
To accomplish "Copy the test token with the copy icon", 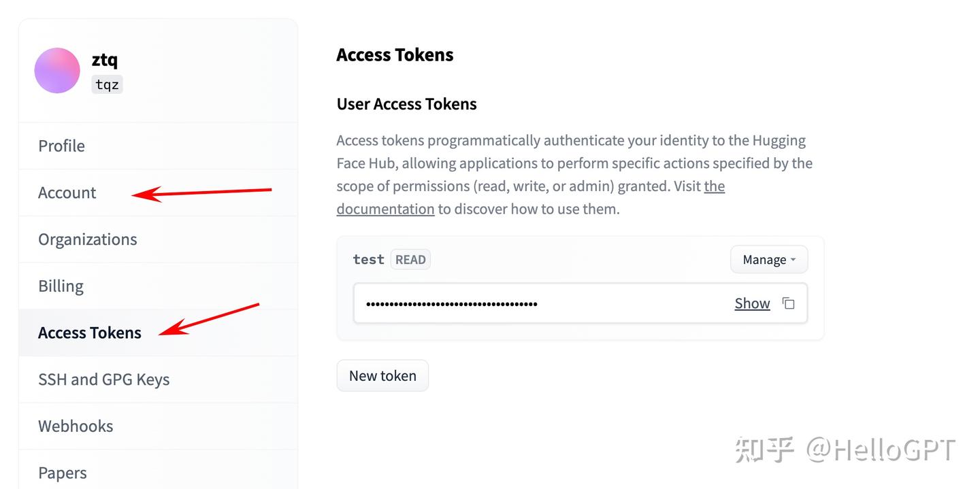I will (x=788, y=303).
